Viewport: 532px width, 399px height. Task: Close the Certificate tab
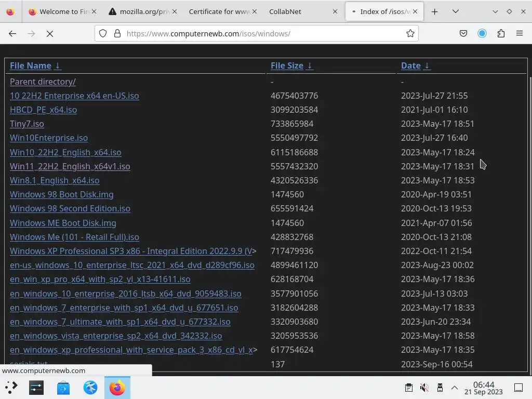point(255,11)
